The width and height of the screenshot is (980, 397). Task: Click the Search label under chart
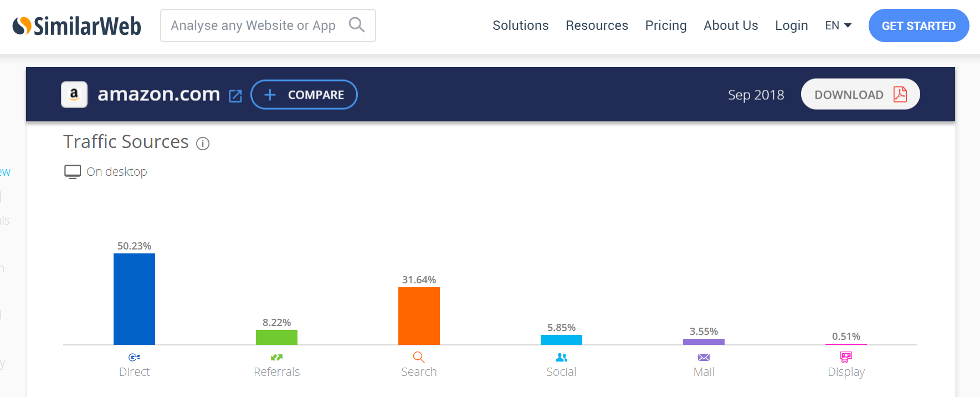pos(419,372)
